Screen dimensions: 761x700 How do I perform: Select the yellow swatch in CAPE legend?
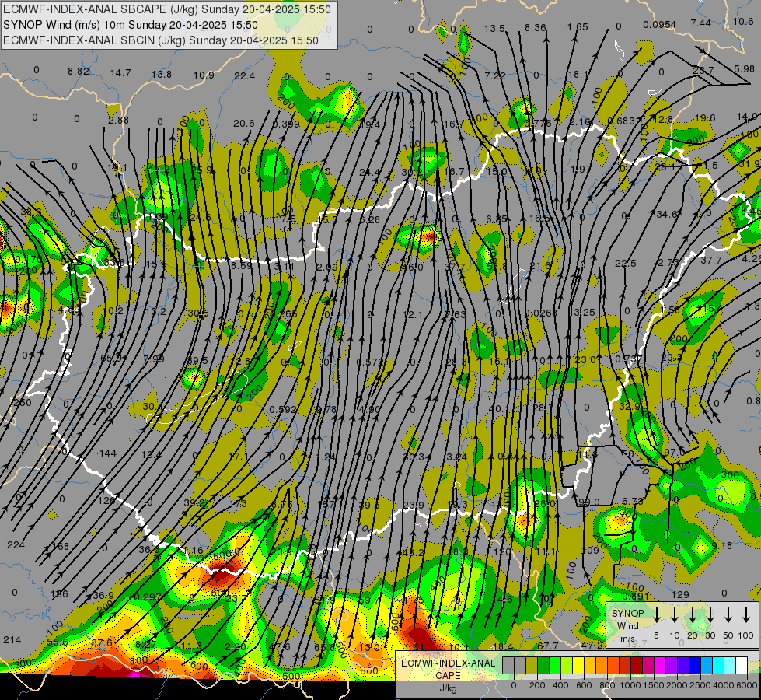point(578,665)
